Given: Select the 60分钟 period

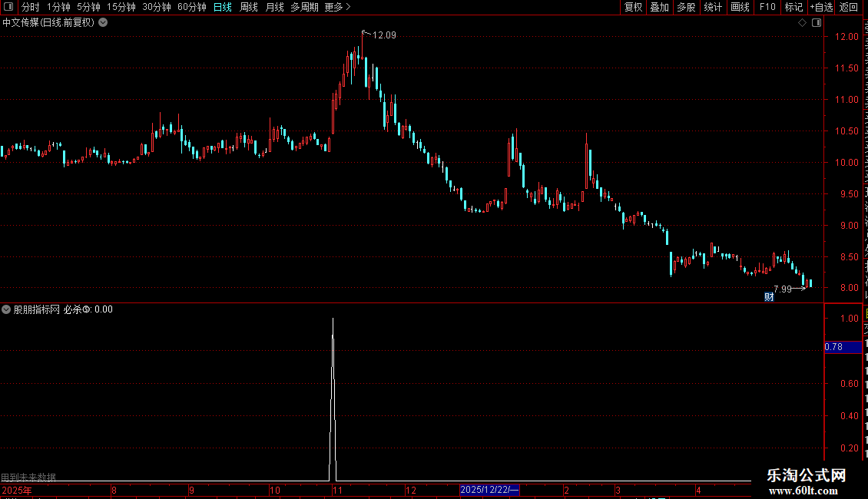Looking at the screenshot, I should point(191,7).
